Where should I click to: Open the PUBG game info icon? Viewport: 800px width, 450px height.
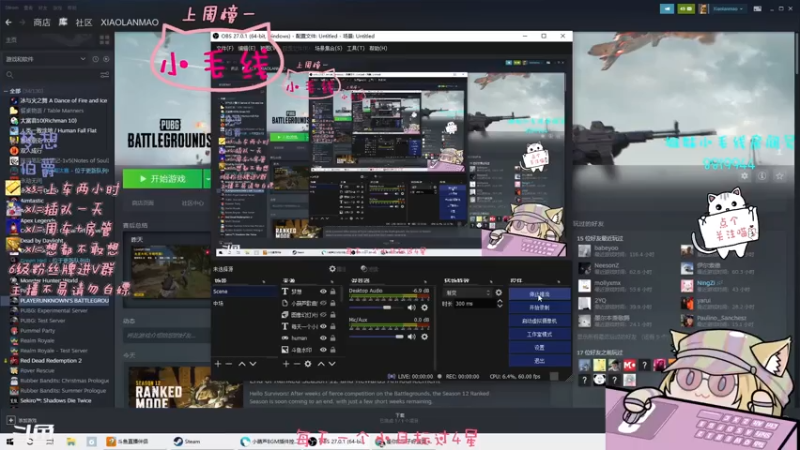(762, 176)
